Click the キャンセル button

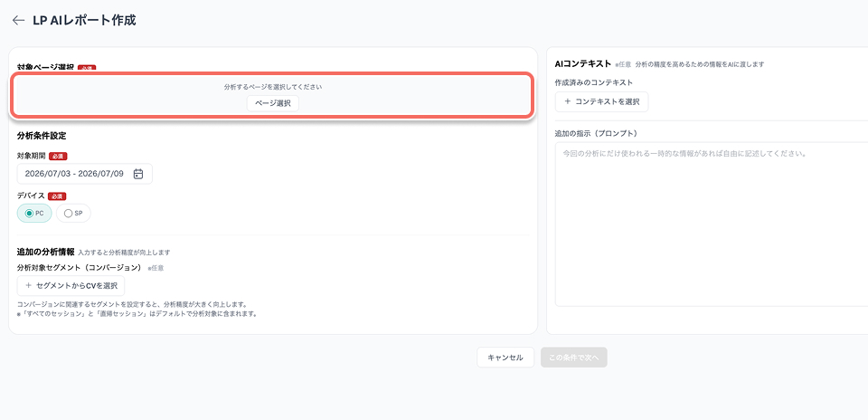[x=505, y=358]
